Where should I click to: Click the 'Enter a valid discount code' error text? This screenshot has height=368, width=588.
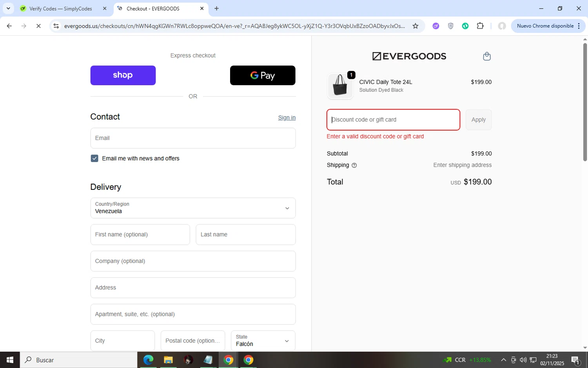[375, 137]
